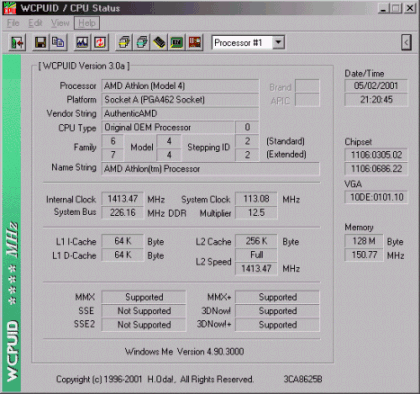Click the empty APIC field

tap(307, 100)
